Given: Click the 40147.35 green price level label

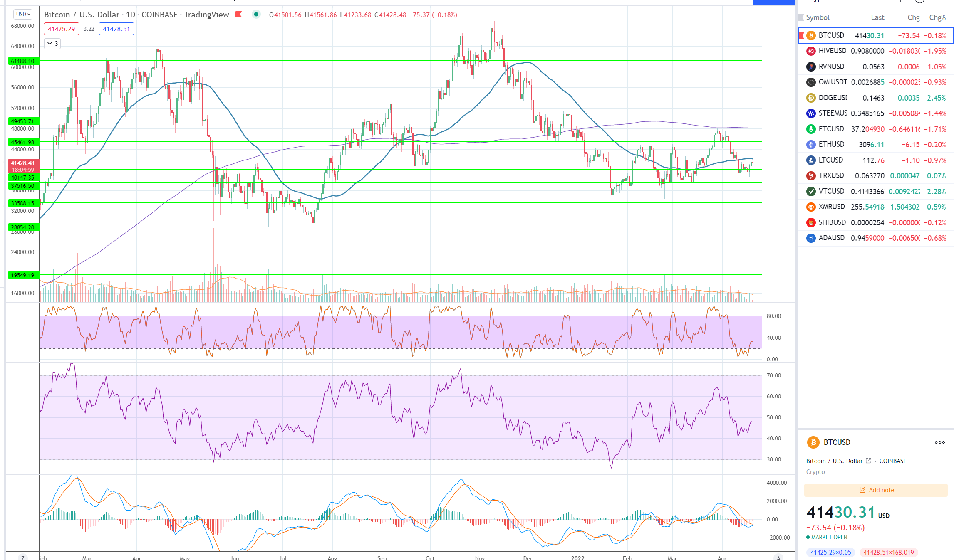Looking at the screenshot, I should (23, 178).
